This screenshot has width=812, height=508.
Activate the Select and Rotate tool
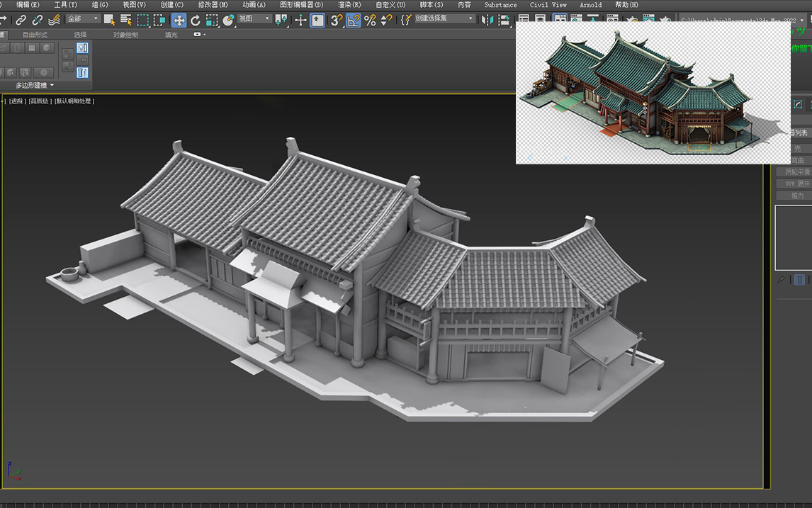pos(196,20)
